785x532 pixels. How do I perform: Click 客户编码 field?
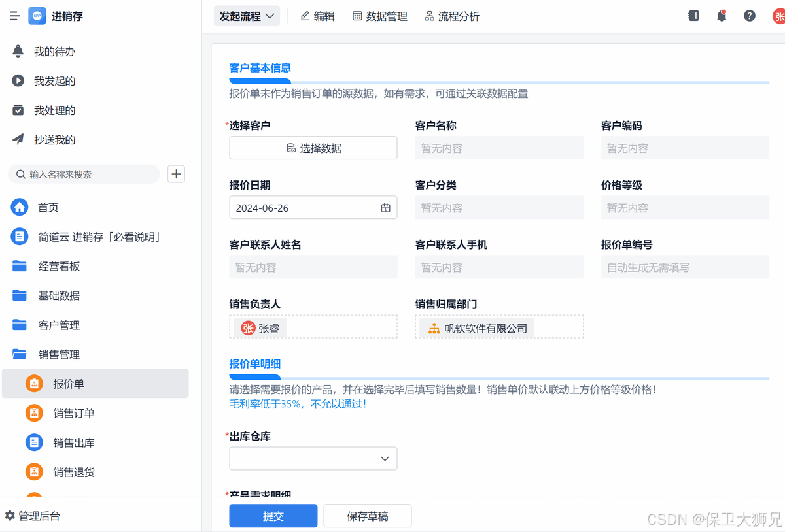coord(685,148)
